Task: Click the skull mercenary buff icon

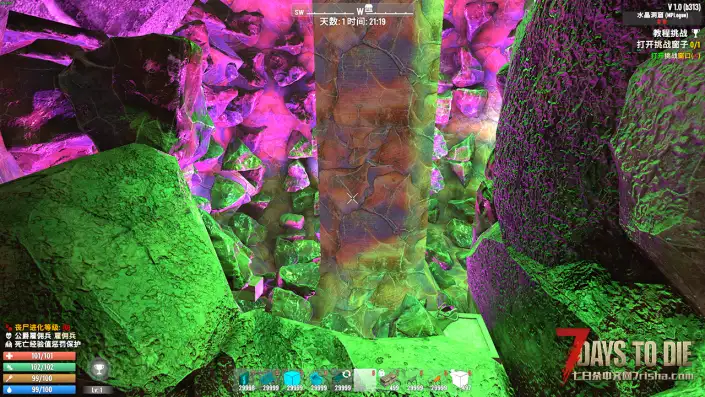Action: point(9,336)
